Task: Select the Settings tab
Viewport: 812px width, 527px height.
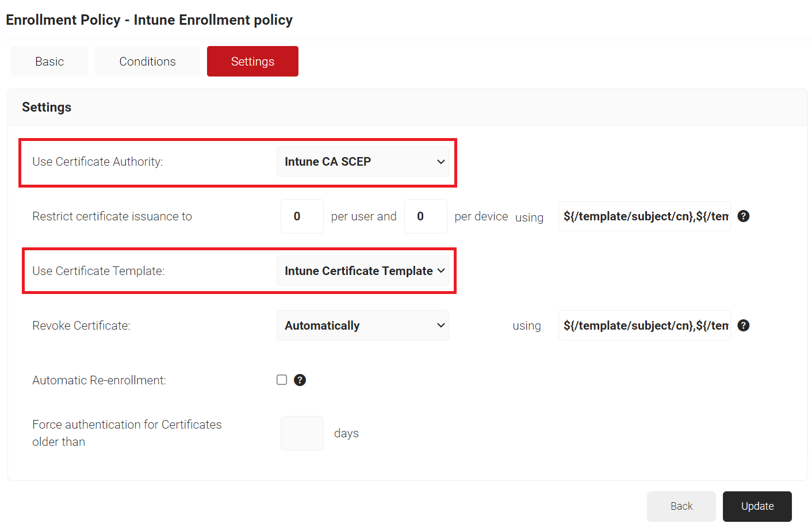Action: (x=252, y=62)
